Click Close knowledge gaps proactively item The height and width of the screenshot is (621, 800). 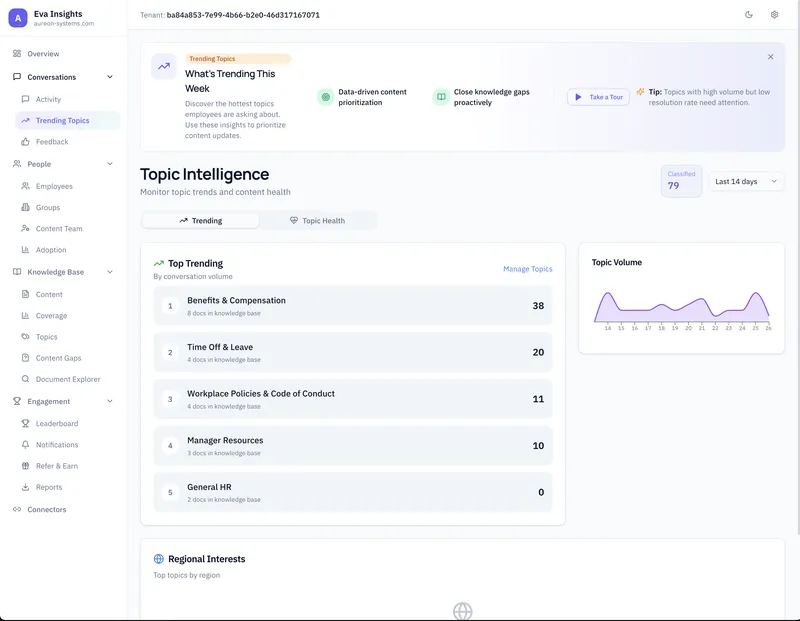tap(482, 97)
